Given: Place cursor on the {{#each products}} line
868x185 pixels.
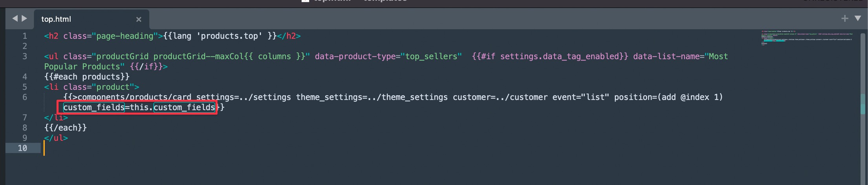Looking at the screenshot, I should (x=86, y=77).
